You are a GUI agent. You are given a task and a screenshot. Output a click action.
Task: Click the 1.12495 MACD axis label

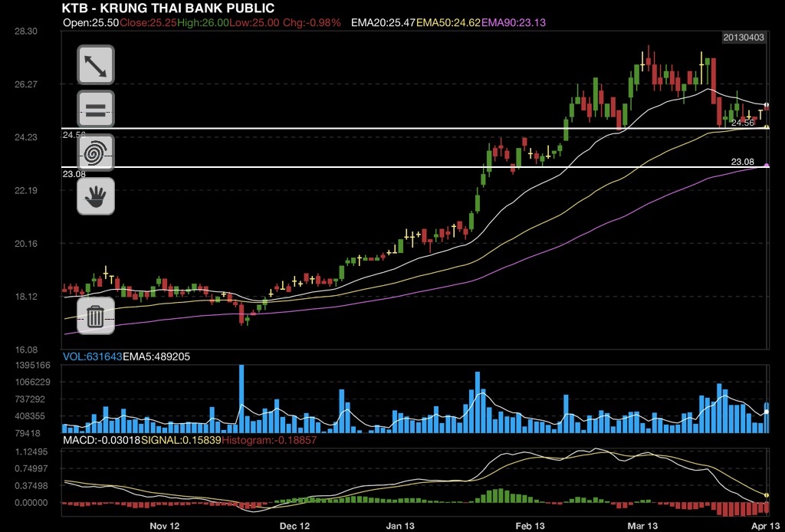pyautogui.click(x=32, y=452)
